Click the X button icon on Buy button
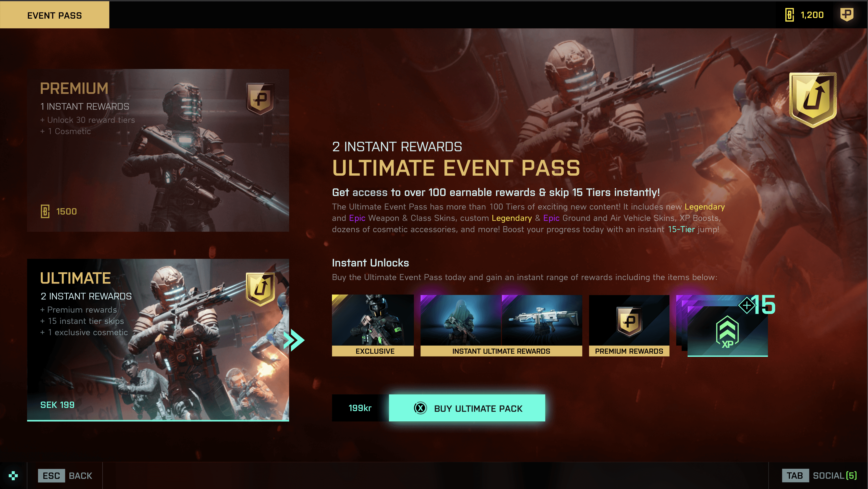Screen dimensions: 868x489 pos(420,408)
